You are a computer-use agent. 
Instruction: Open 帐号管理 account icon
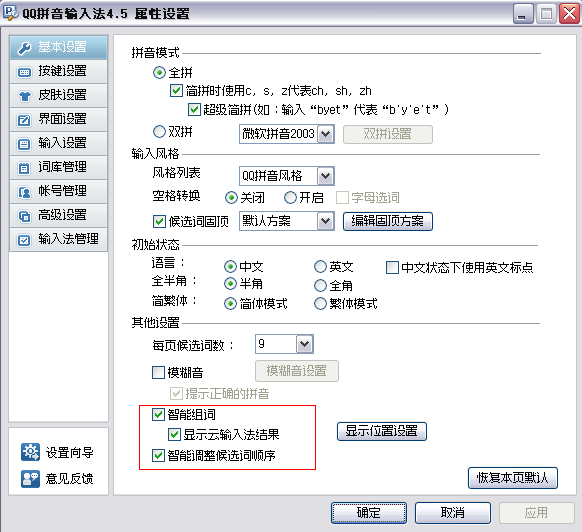(24, 192)
